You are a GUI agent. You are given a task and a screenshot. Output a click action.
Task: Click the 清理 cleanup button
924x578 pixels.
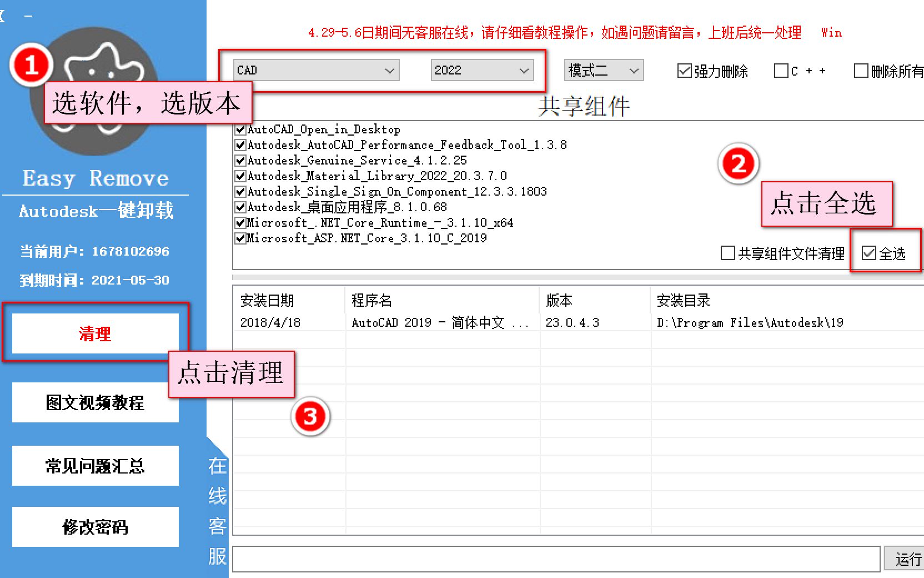tap(95, 334)
